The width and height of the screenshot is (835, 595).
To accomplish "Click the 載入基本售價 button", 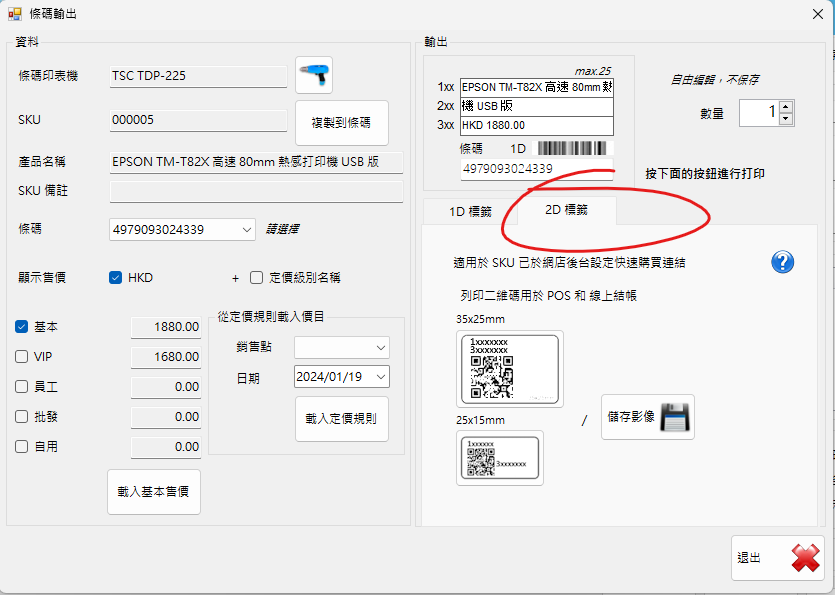I will tap(154, 492).
